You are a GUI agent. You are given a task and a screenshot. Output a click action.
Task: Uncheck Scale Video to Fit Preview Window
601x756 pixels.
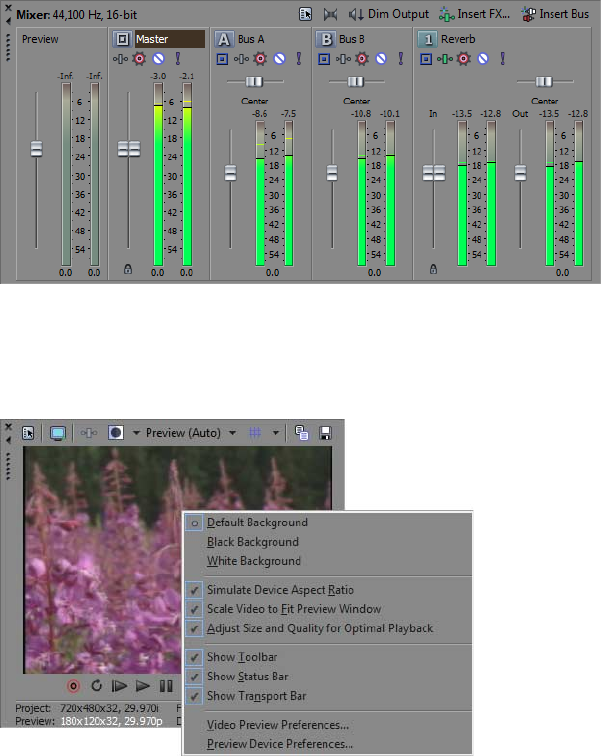[x=328, y=609]
